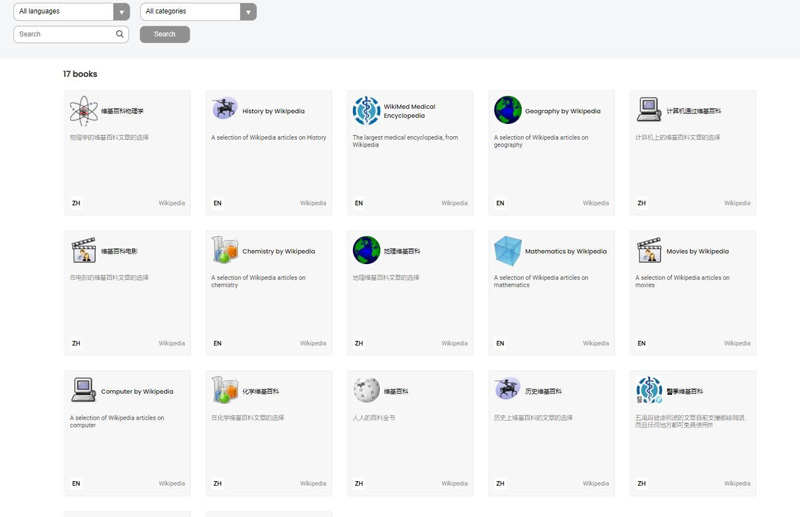800x517 pixels.
Task: Click the ZH badge on the 维基百科电影 card
Action: point(76,343)
